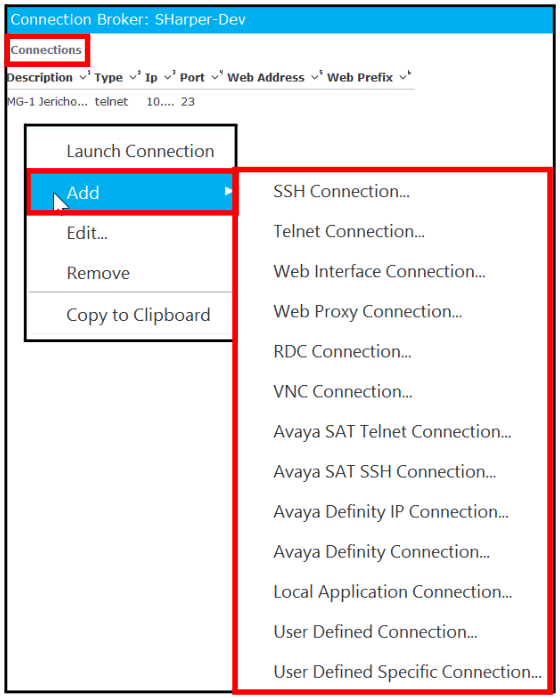Sort by the Ip column header

[151, 77]
